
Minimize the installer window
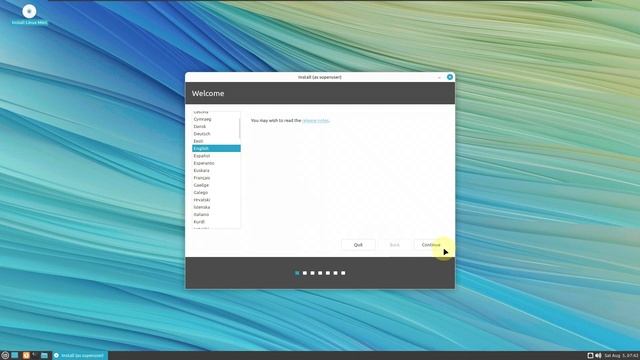tap(439, 77)
